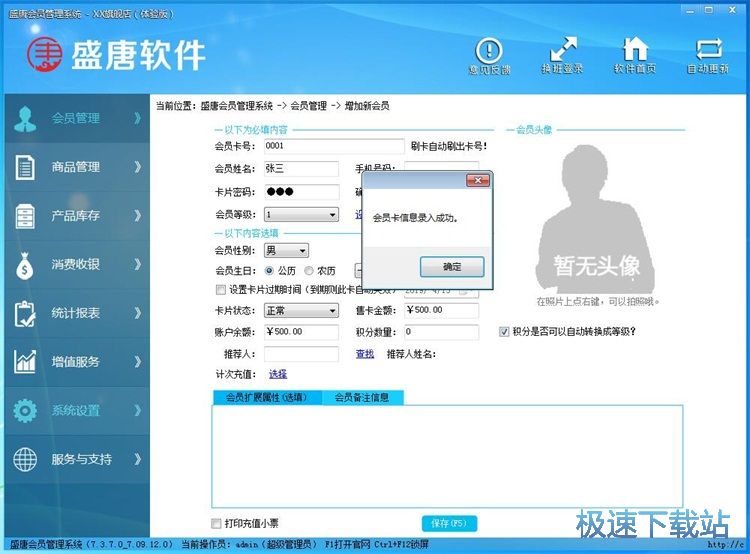750x554 pixels.
Task: Expand the 会员等级 dropdown
Action: [332, 214]
